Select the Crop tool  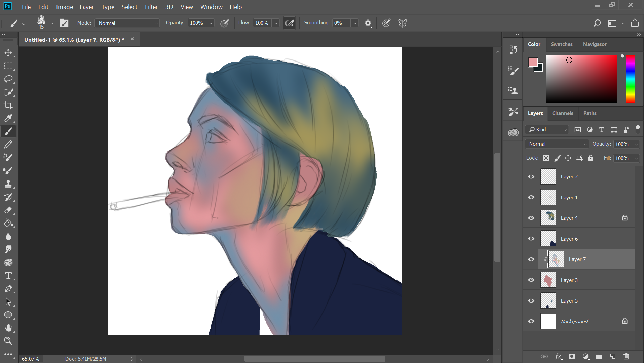[8, 105]
